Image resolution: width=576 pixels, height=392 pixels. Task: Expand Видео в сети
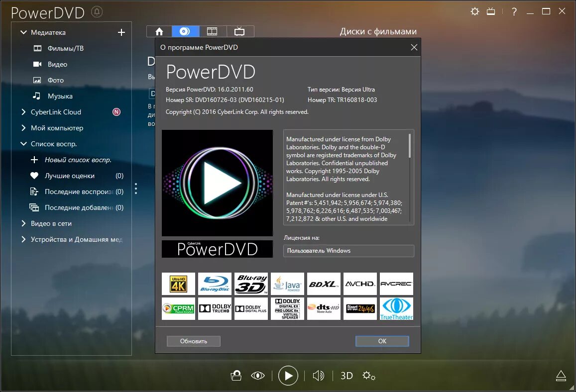point(23,223)
